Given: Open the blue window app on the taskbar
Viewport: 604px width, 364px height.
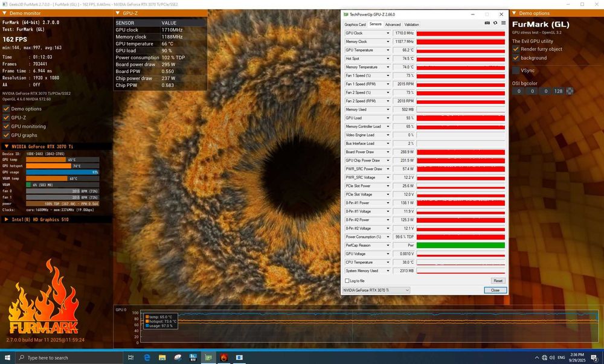Looking at the screenshot, I should point(239,357).
